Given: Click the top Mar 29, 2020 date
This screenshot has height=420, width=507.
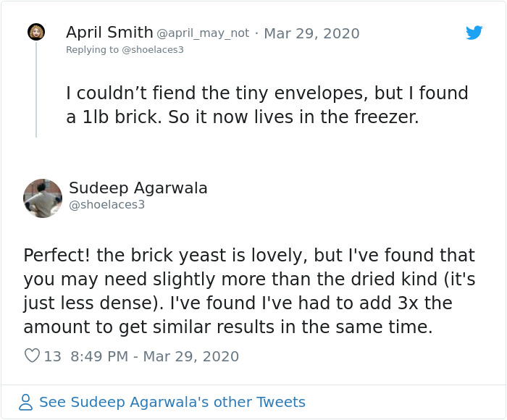Looking at the screenshot, I should 311,33.
